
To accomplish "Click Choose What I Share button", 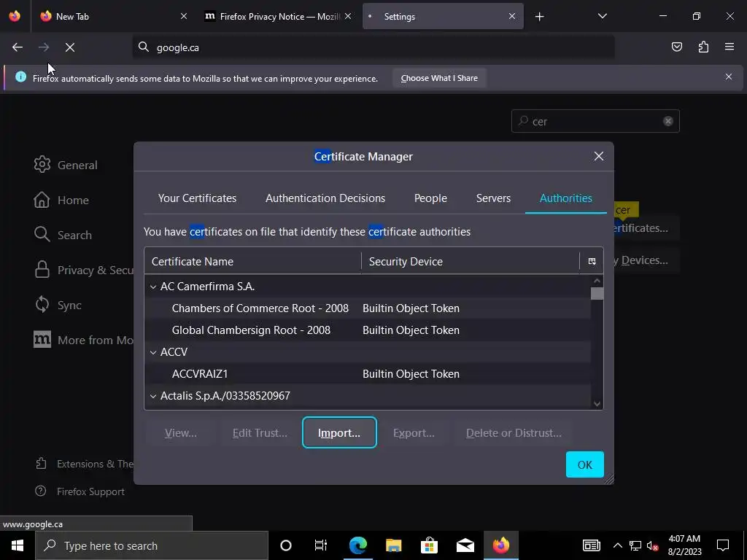I will (439, 78).
